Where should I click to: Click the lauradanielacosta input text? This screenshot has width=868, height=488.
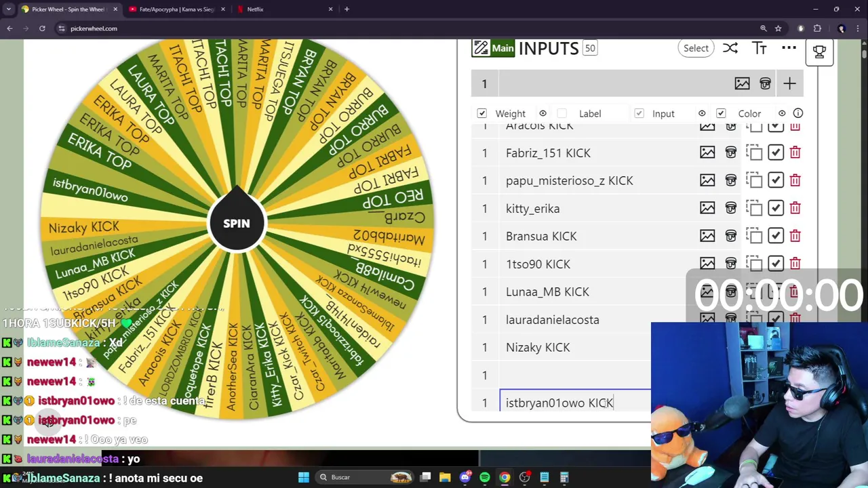552,320
